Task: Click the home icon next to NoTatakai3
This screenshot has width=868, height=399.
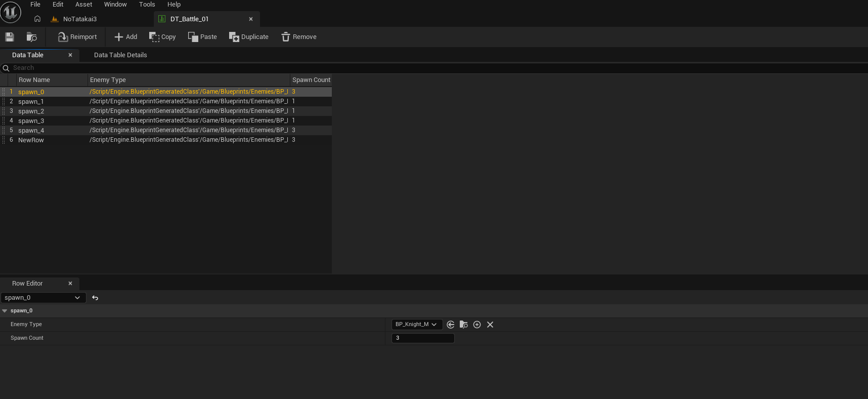Action: coord(37,19)
